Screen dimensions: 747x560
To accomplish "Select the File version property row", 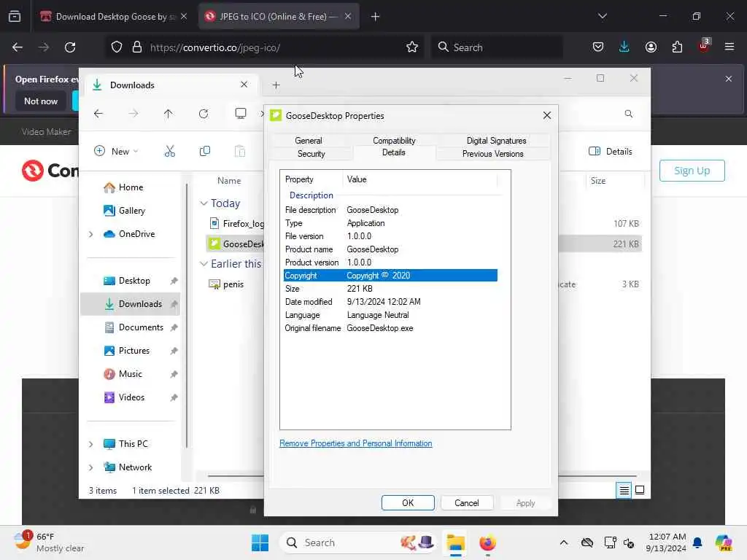I will pyautogui.click(x=391, y=236).
